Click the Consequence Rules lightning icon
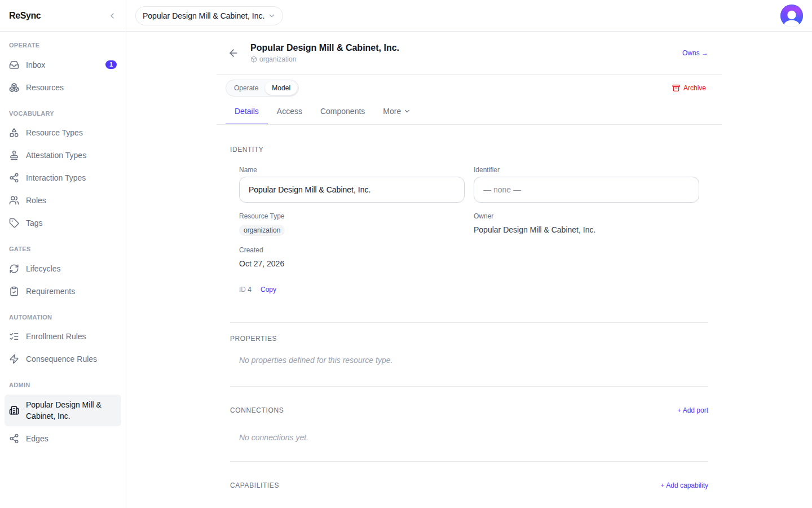This screenshot has width=812, height=508. 14,359
